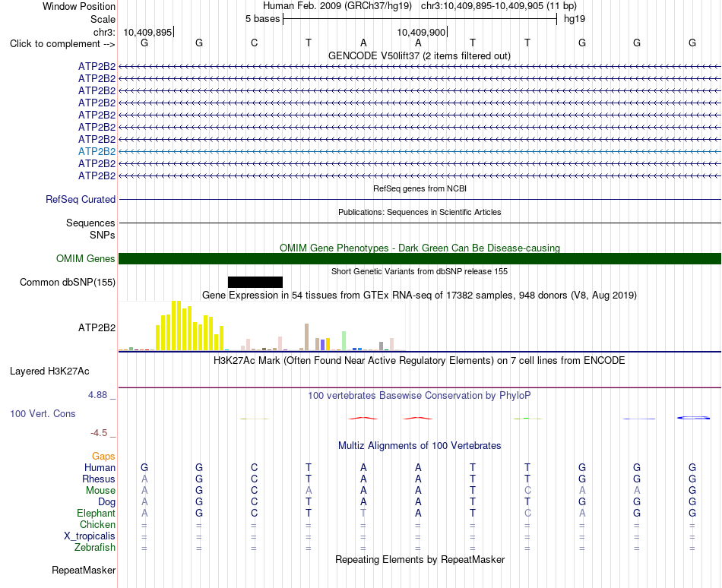Screen dimensions: 722x588
Task: Click the Scale label
Action: click(x=103, y=19)
